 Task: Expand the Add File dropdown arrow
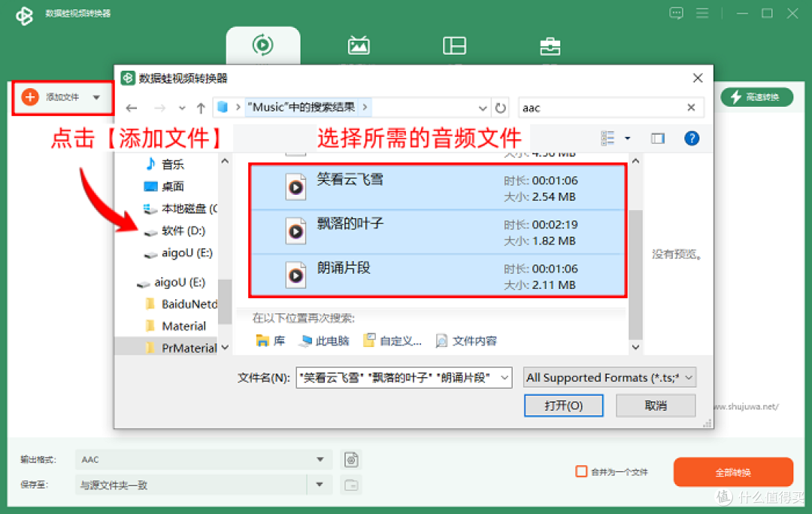click(x=96, y=97)
